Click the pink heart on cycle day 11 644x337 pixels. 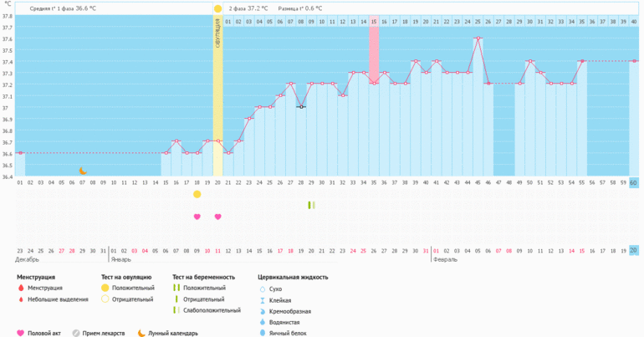[218, 217]
